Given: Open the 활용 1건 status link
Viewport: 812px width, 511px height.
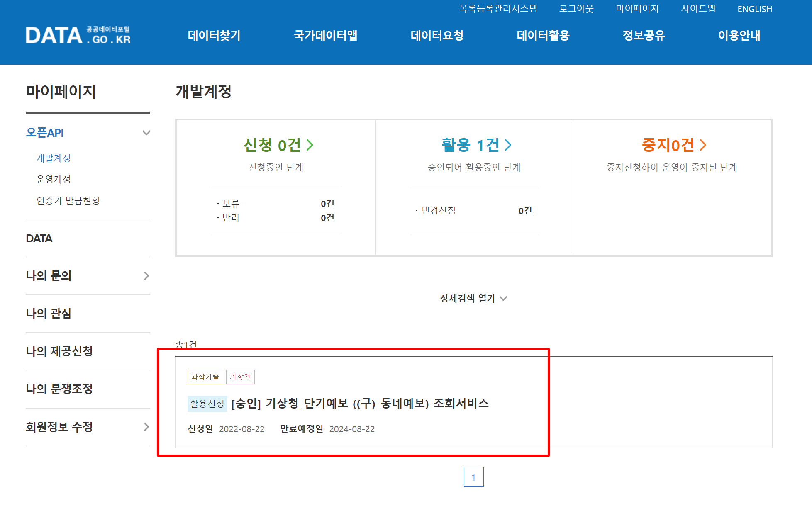Looking at the screenshot, I should click(x=476, y=145).
